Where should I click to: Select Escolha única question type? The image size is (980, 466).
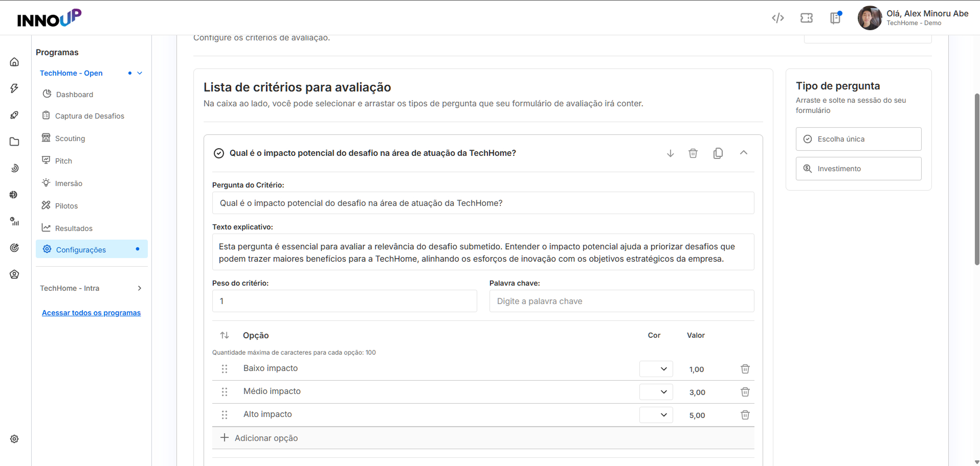click(x=858, y=139)
